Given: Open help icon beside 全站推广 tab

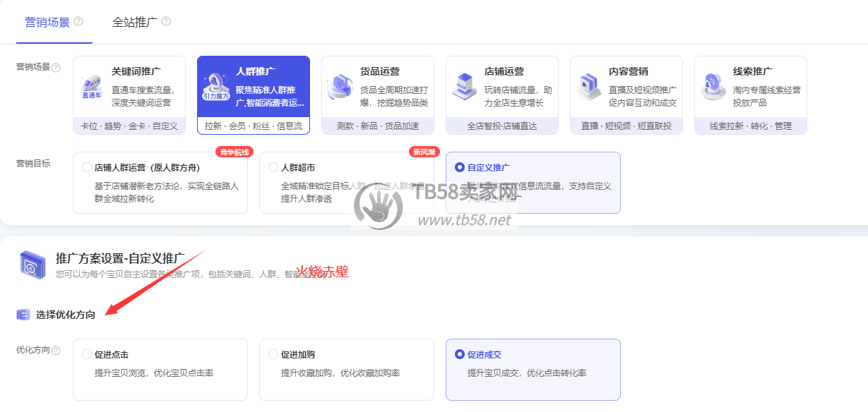Looking at the screenshot, I should coord(166,21).
